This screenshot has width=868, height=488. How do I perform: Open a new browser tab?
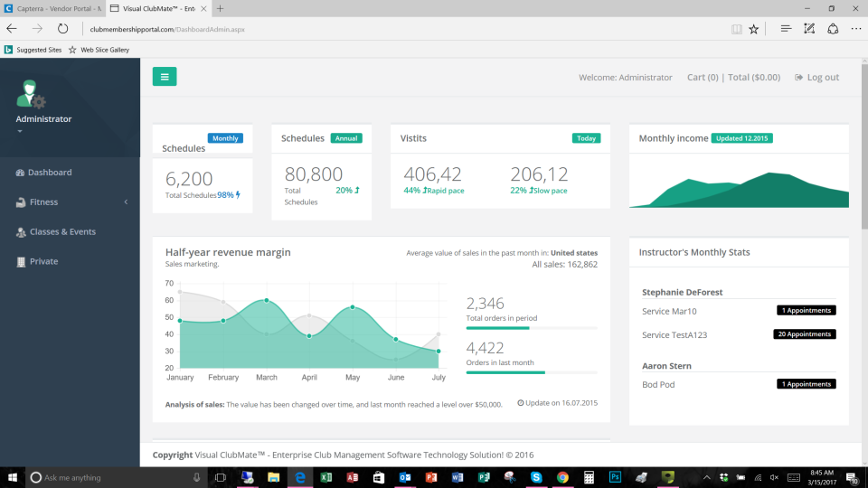point(221,8)
